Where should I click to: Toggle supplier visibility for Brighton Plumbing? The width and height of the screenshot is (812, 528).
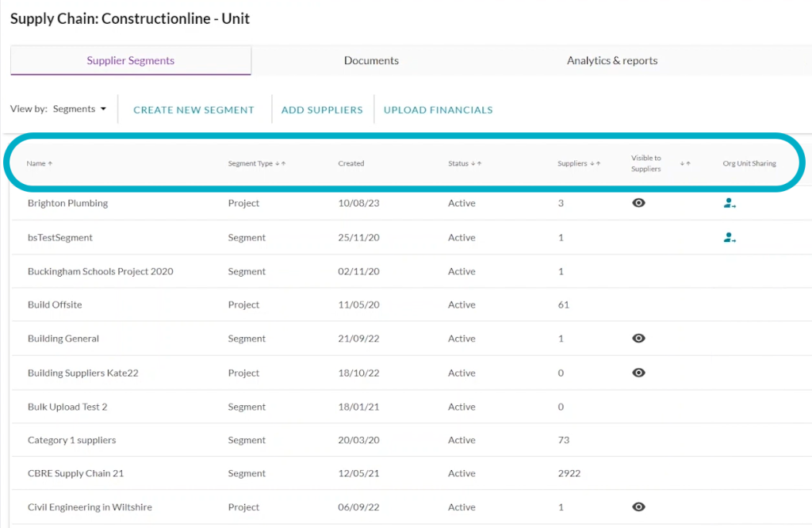[638, 203]
